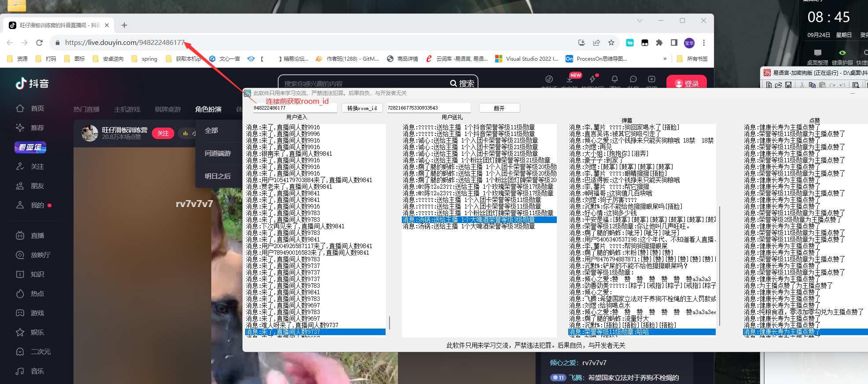
Task: Open 热点 in the Douyin sidebar
Action: (x=30, y=293)
